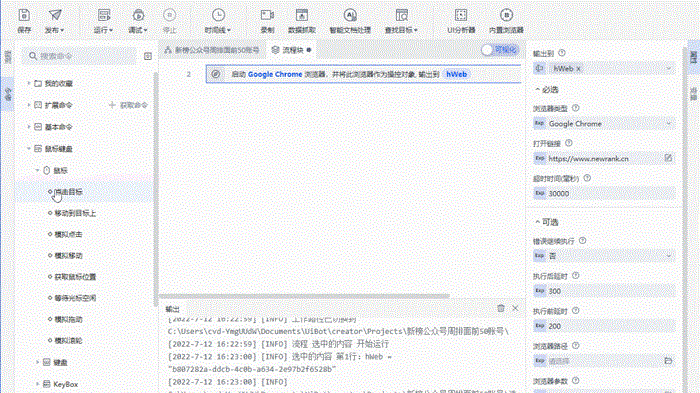This screenshot has width=700, height=393.
Task: Open the browser type Google Chrome dropdown
Action: (604, 124)
